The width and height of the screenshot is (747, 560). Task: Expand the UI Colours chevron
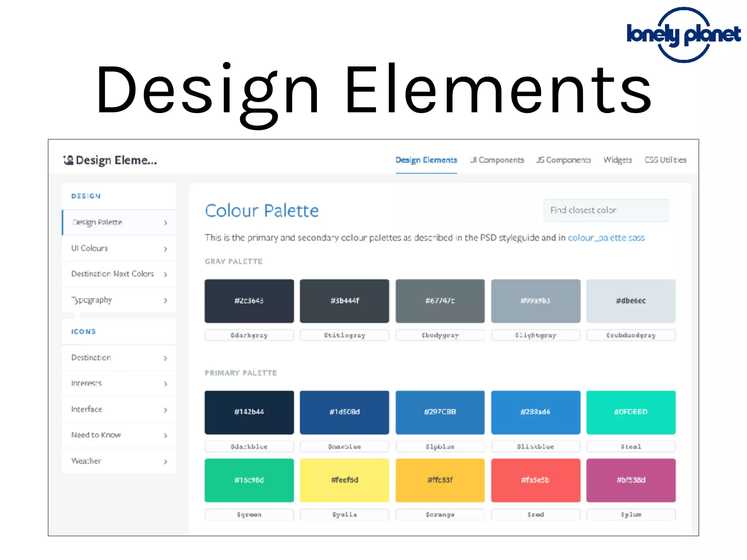pyautogui.click(x=166, y=249)
